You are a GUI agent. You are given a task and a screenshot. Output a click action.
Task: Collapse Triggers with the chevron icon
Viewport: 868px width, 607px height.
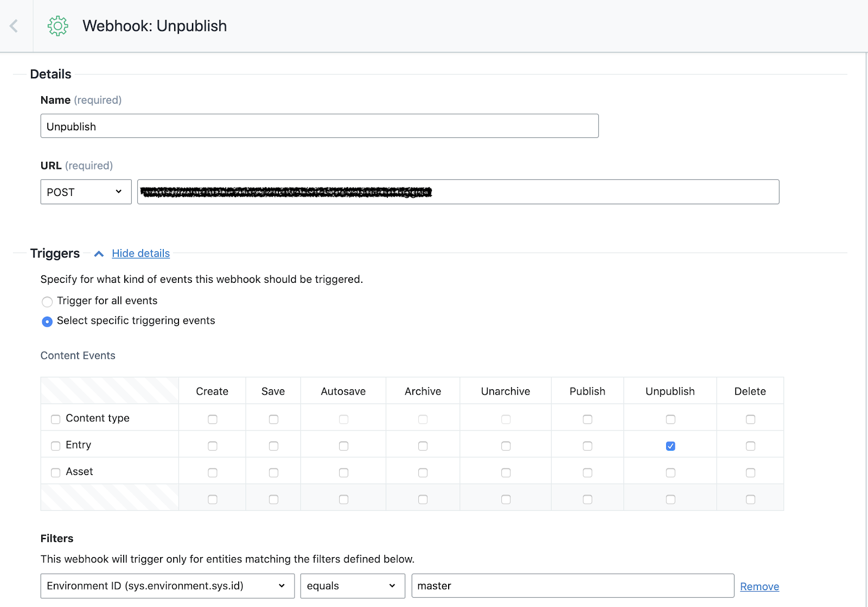tap(99, 254)
